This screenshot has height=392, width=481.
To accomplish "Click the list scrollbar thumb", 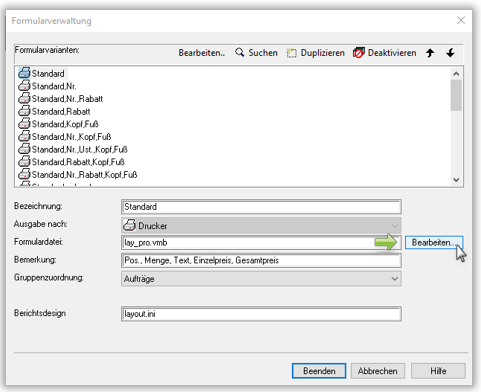I will pyautogui.click(x=456, y=95).
